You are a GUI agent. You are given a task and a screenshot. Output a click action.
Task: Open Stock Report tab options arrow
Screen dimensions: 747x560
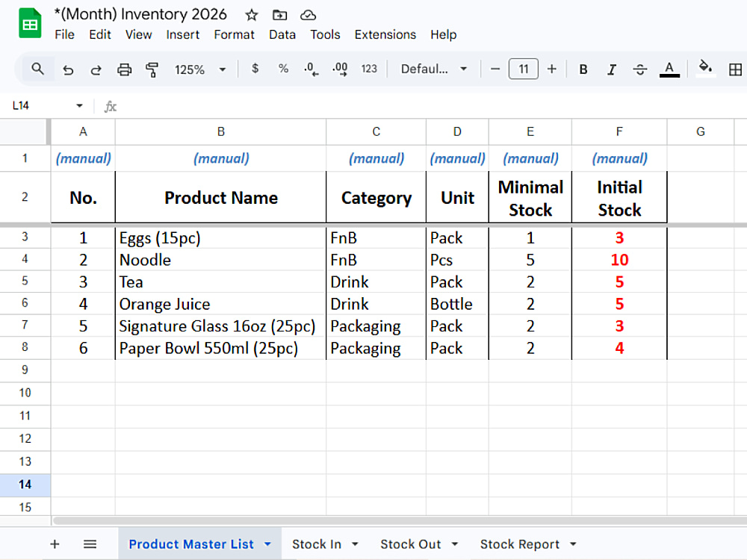pyautogui.click(x=573, y=544)
